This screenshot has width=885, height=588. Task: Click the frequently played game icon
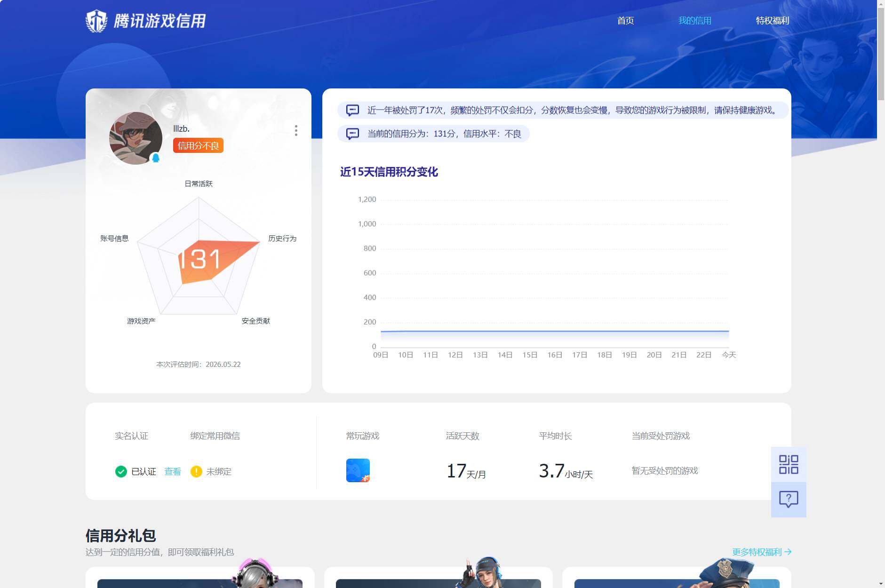(358, 470)
